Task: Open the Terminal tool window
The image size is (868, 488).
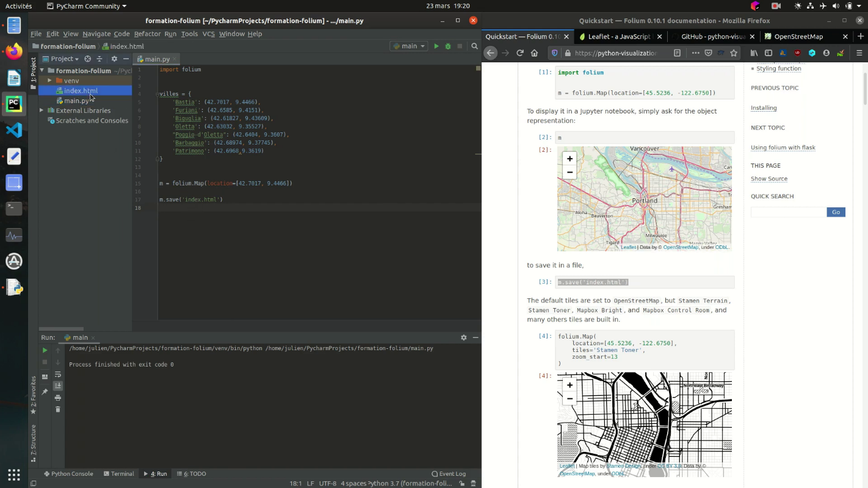Action: point(118,474)
